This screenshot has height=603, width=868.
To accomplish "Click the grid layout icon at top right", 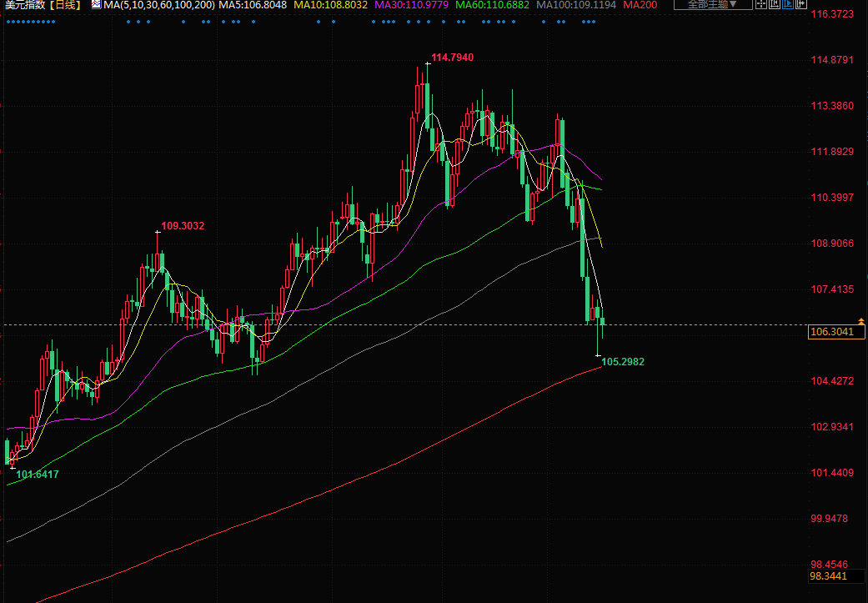I will tap(759, 5).
